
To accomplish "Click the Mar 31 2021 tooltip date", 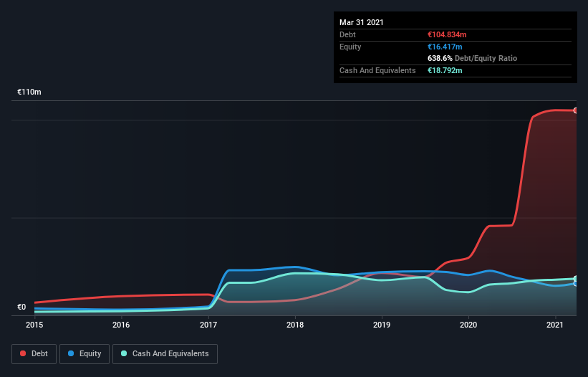I will tap(362, 22).
